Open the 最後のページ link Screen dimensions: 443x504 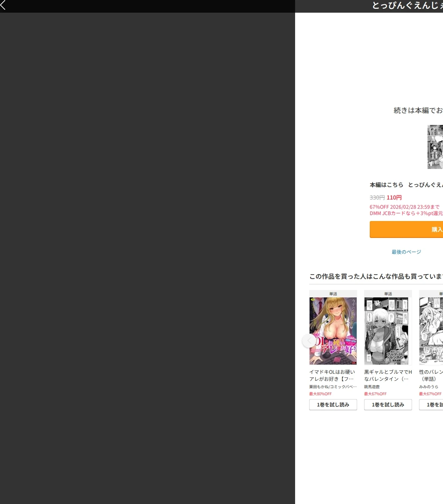(406, 252)
